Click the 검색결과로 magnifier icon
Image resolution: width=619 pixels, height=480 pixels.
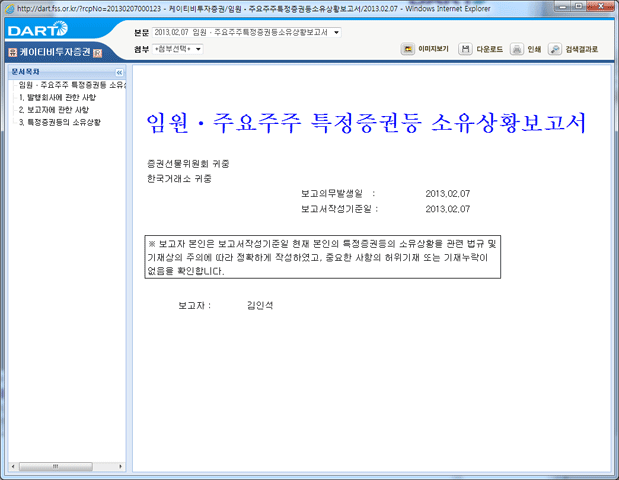(x=555, y=49)
